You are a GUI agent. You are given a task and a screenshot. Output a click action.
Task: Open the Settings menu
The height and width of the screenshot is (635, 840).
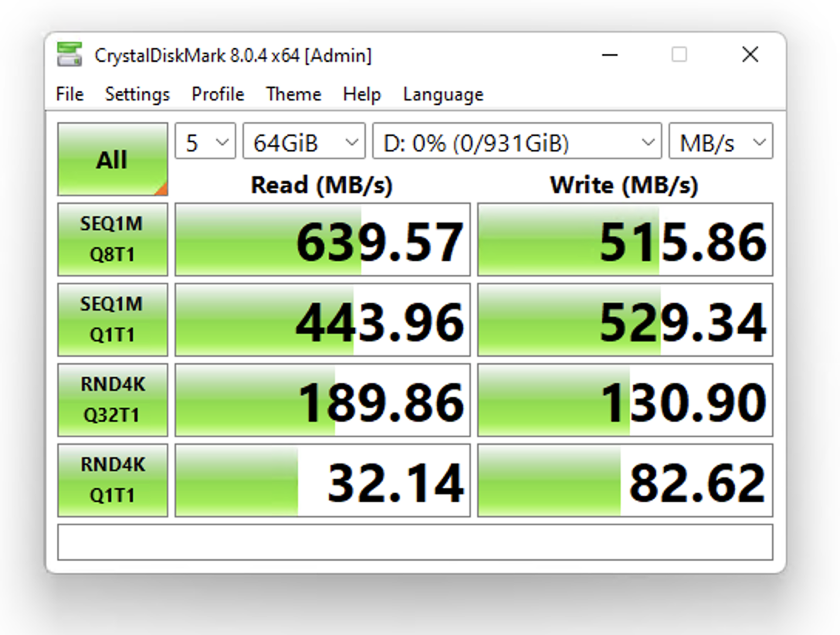(137, 94)
